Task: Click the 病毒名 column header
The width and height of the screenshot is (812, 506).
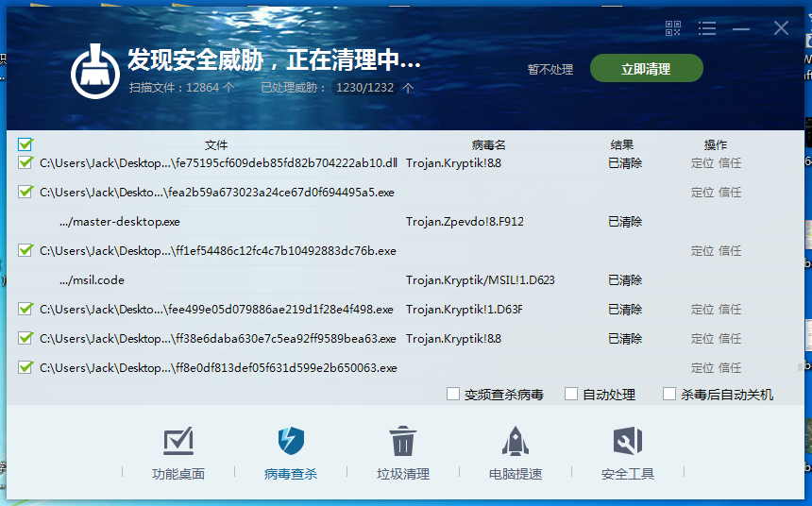Action: [488, 145]
